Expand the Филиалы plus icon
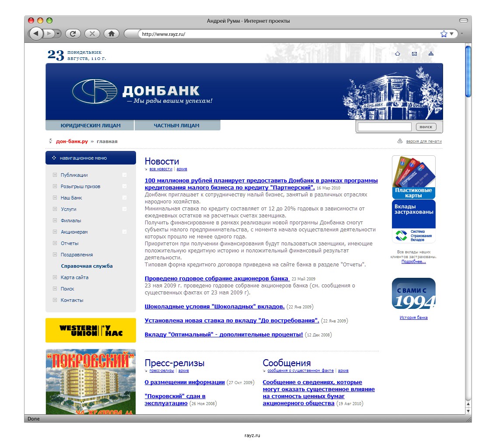 [55, 220]
